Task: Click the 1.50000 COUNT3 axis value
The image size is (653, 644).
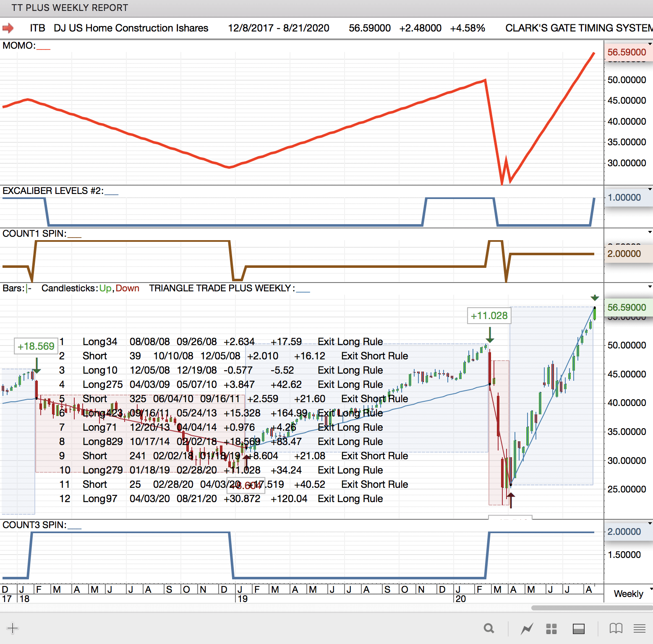Action: pyautogui.click(x=624, y=555)
